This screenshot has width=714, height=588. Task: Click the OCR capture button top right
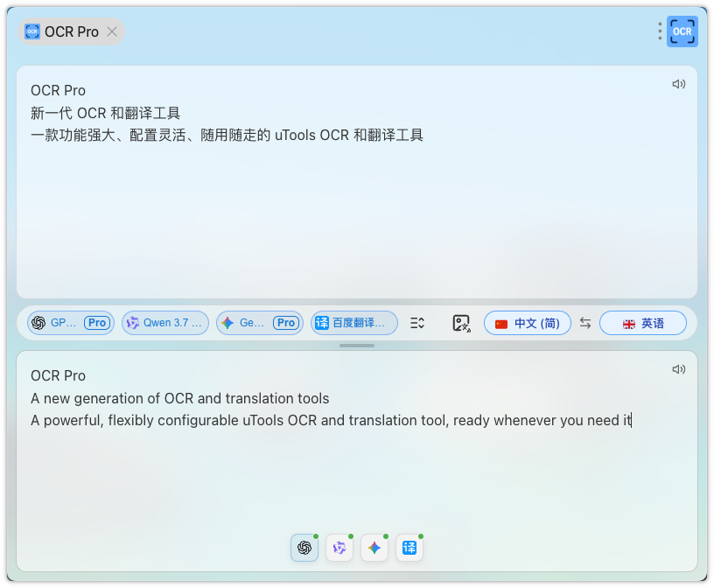tap(682, 31)
